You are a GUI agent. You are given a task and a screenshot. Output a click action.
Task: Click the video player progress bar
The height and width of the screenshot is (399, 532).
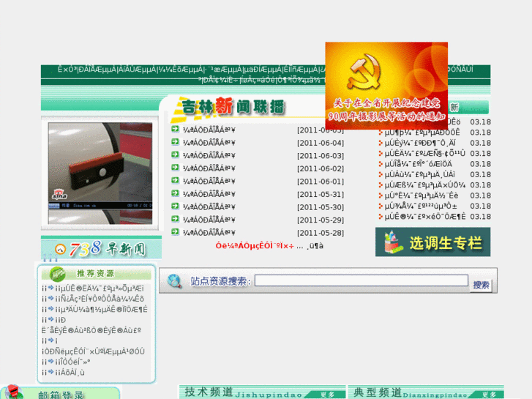tap(100, 206)
